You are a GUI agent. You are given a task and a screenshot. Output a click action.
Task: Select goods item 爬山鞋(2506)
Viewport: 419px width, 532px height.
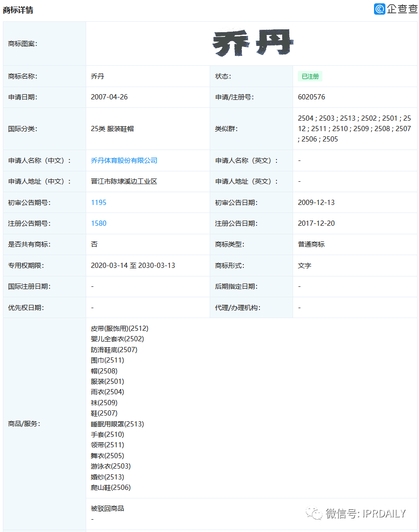[111, 488]
